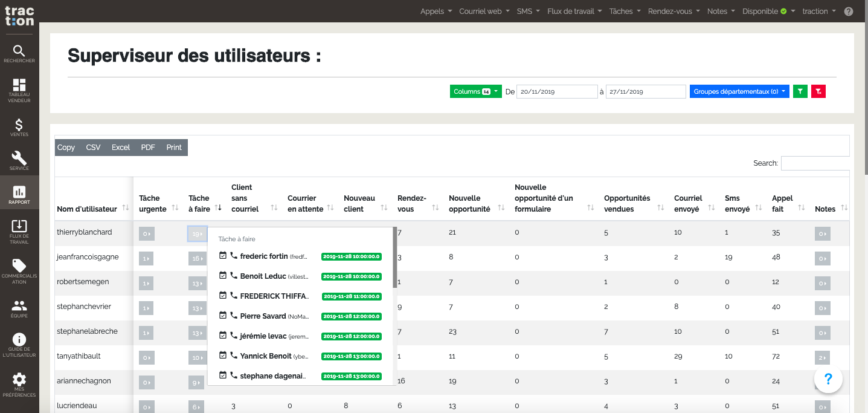
Task: Open the Tâches menu
Action: click(x=625, y=11)
